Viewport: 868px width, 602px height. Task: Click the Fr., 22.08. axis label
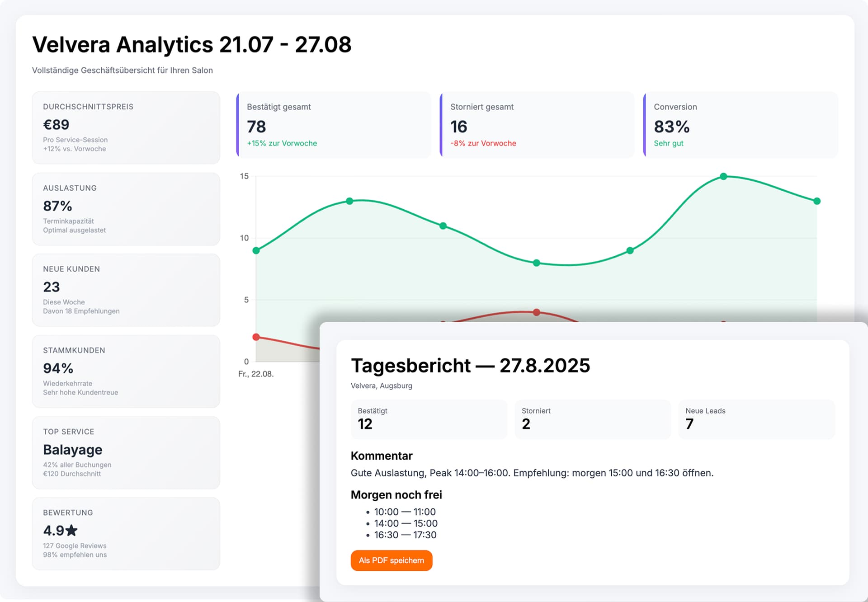click(256, 374)
